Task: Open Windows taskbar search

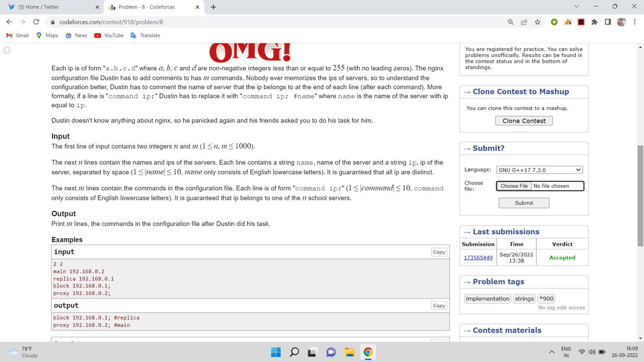Action: click(295, 352)
